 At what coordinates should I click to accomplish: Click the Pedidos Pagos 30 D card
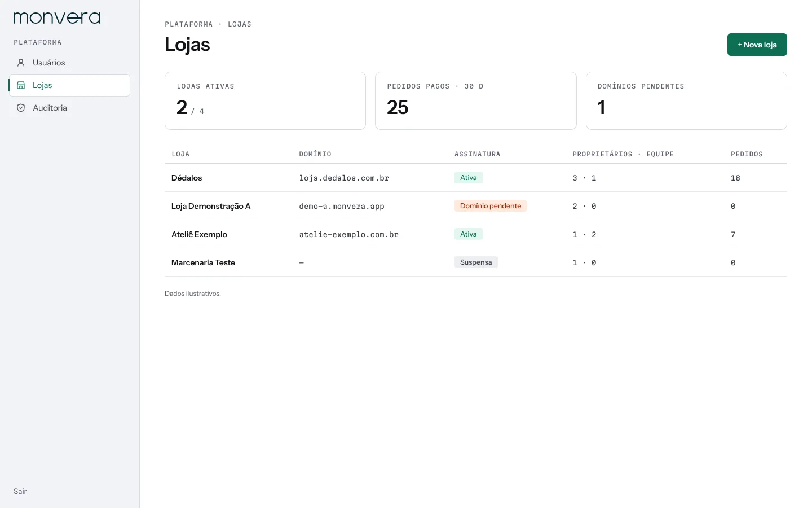point(475,100)
